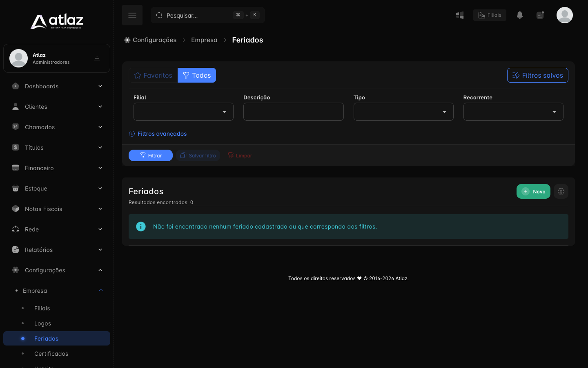The image size is (588, 368).
Task: Click the Relatórios document icon
Action: pos(16,250)
